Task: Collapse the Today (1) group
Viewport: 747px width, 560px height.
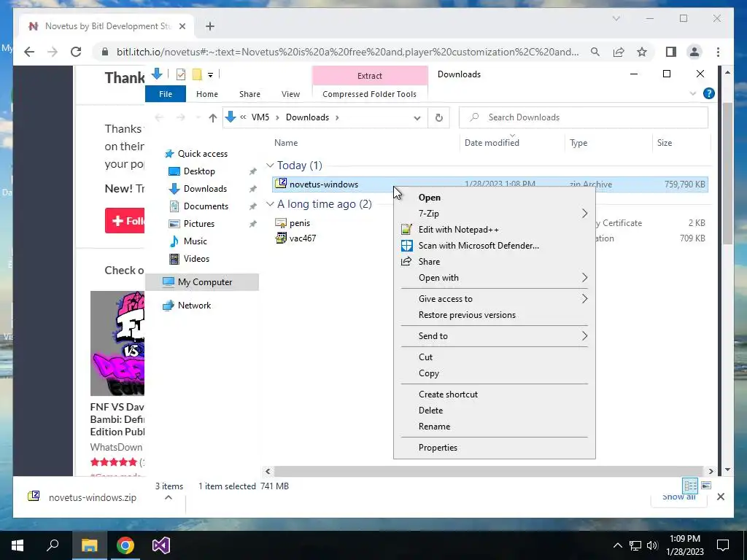Action: tap(270, 166)
